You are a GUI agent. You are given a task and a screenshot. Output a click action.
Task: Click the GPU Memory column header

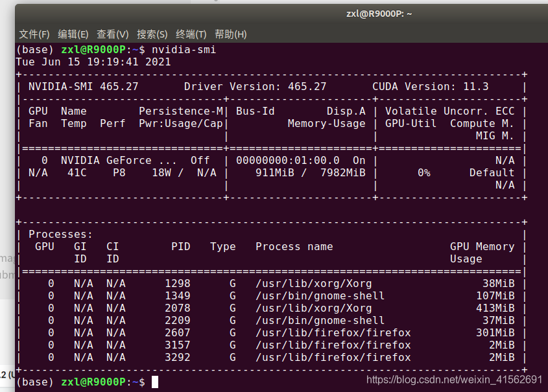pos(482,247)
